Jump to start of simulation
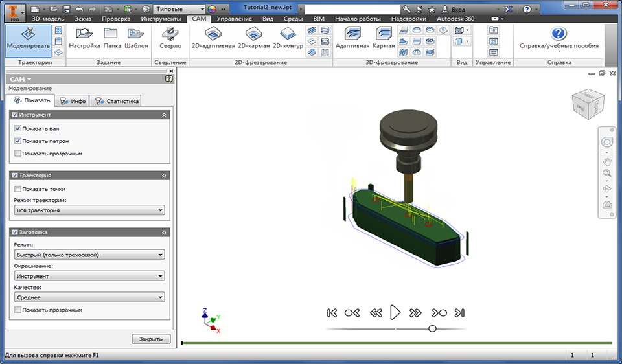The width and height of the screenshot is (622, 364). pyautogui.click(x=332, y=313)
